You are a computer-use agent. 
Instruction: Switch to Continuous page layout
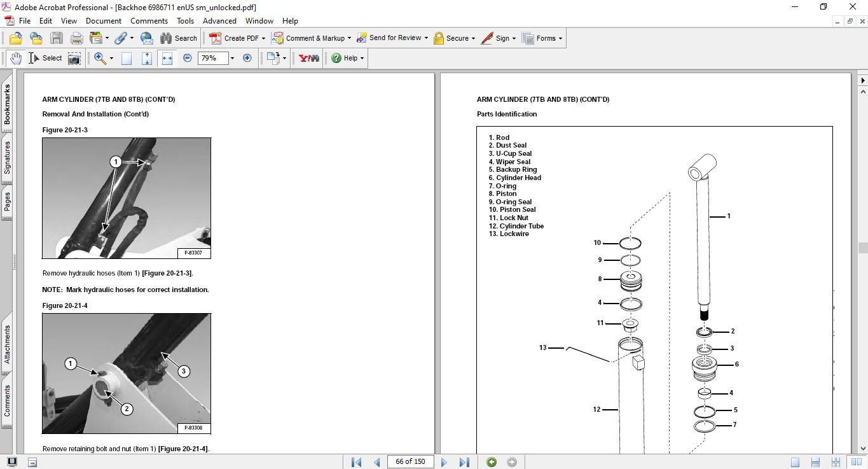pos(815,463)
